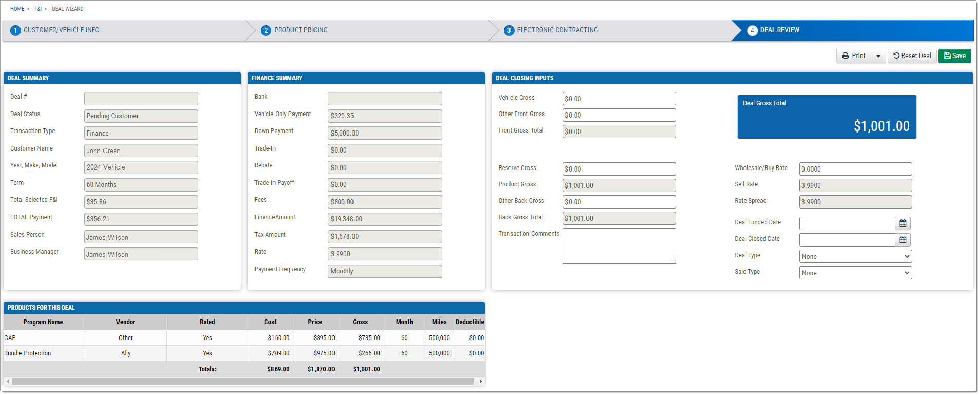Click the $1,870.00 price total
980x395 pixels.
pos(321,369)
